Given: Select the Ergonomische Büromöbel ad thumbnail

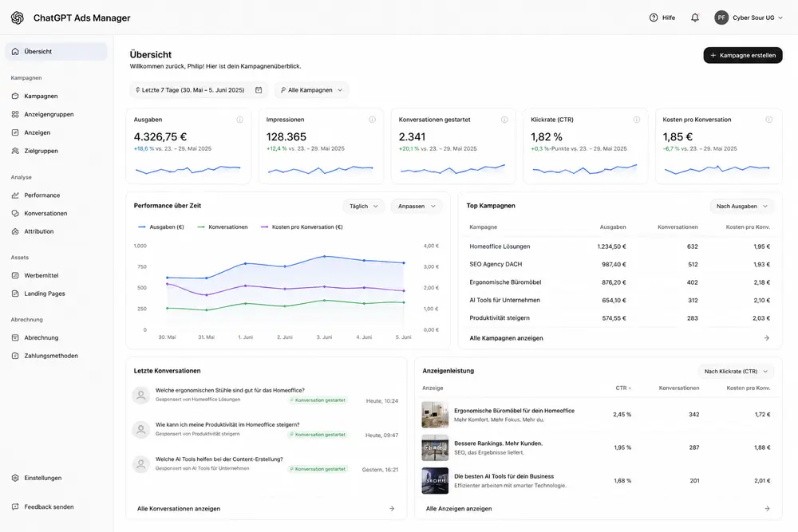Looking at the screenshot, I should [x=435, y=415].
